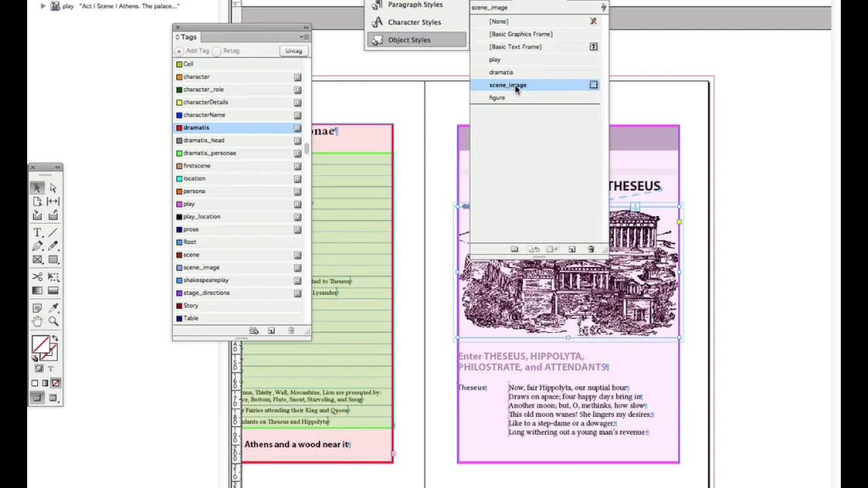
Task: Click the Athens temple illustration
Action: point(568,272)
